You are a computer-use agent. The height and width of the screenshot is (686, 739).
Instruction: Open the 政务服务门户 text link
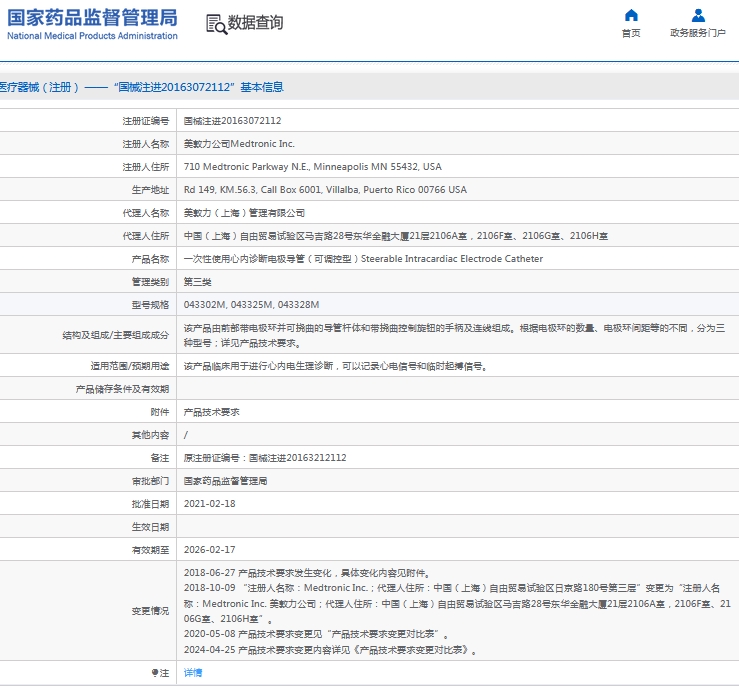pyautogui.click(x=698, y=33)
